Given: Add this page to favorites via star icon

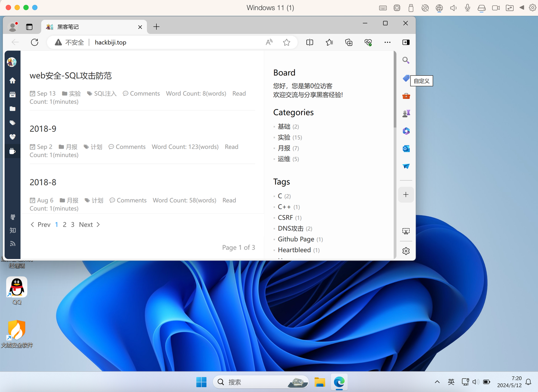Looking at the screenshot, I should click(x=287, y=42).
